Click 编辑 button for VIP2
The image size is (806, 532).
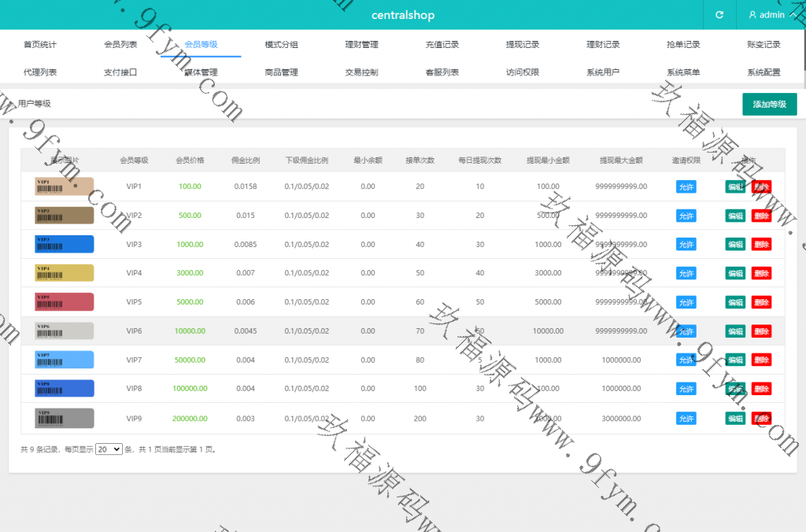tap(735, 216)
